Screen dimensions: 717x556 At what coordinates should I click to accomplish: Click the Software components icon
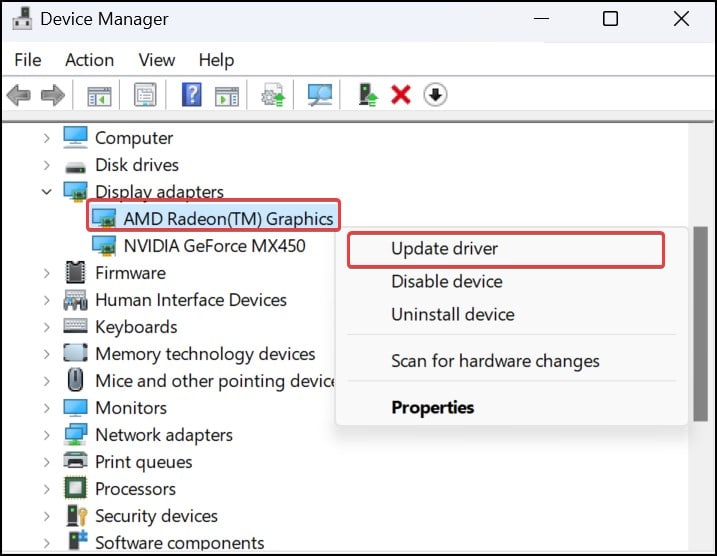[78, 540]
